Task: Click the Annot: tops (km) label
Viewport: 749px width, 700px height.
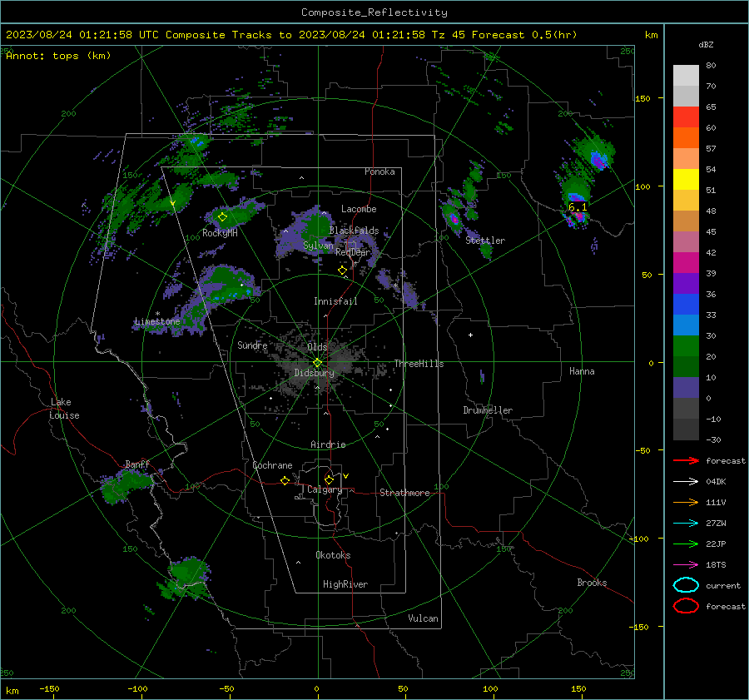Action: (x=58, y=56)
